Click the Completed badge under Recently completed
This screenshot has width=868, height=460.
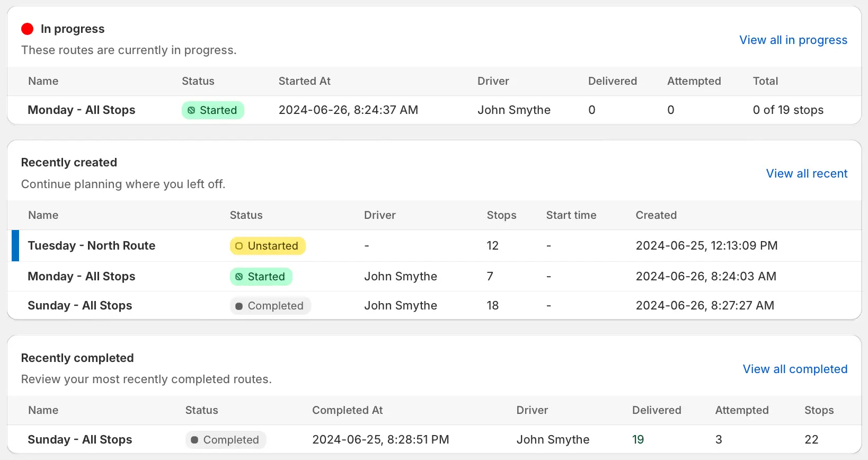point(226,440)
